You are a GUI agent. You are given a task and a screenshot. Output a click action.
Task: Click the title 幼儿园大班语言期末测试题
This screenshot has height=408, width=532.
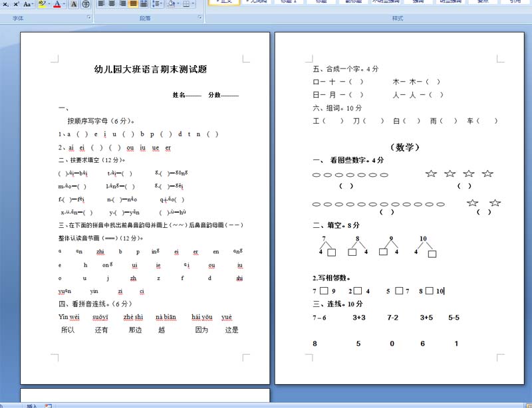pos(150,70)
